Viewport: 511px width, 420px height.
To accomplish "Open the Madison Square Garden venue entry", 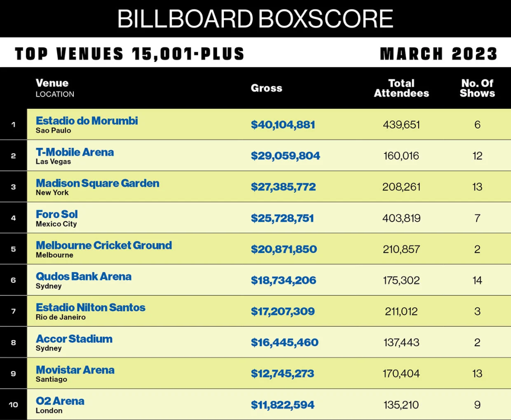I will [97, 183].
